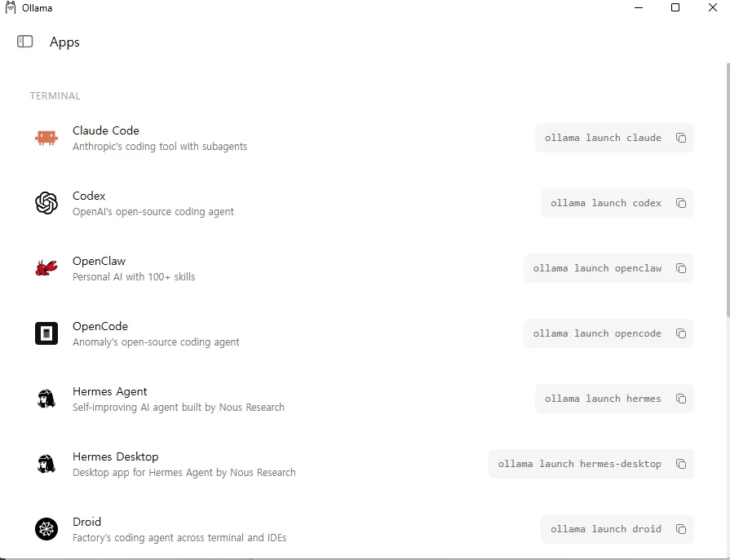730x560 pixels.
Task: Click the Hermes Desktop avatar icon
Action: tap(46, 464)
